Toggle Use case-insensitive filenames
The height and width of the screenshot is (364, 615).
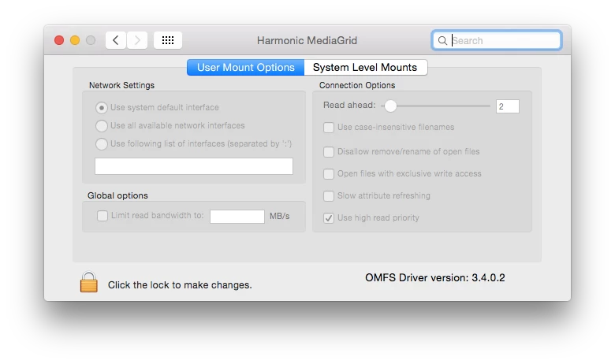point(329,128)
